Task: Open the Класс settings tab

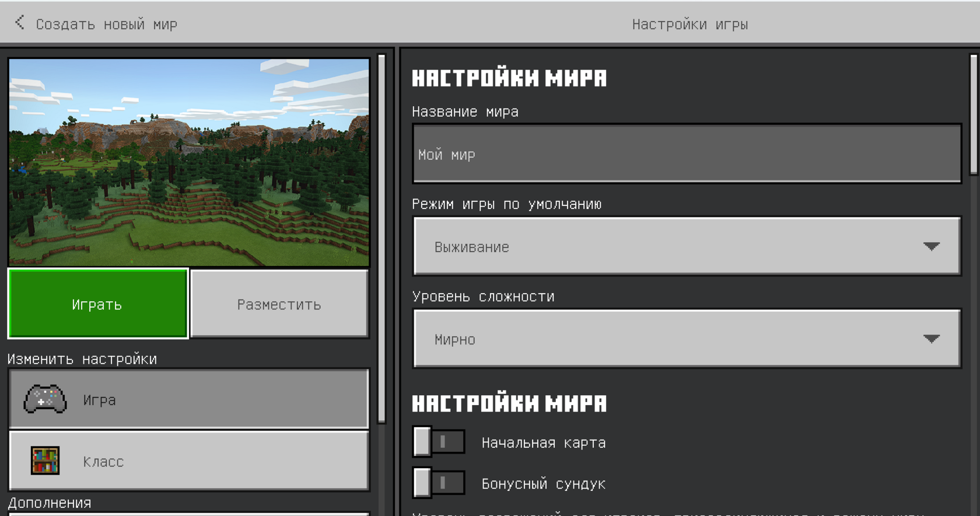Action: coord(189,461)
